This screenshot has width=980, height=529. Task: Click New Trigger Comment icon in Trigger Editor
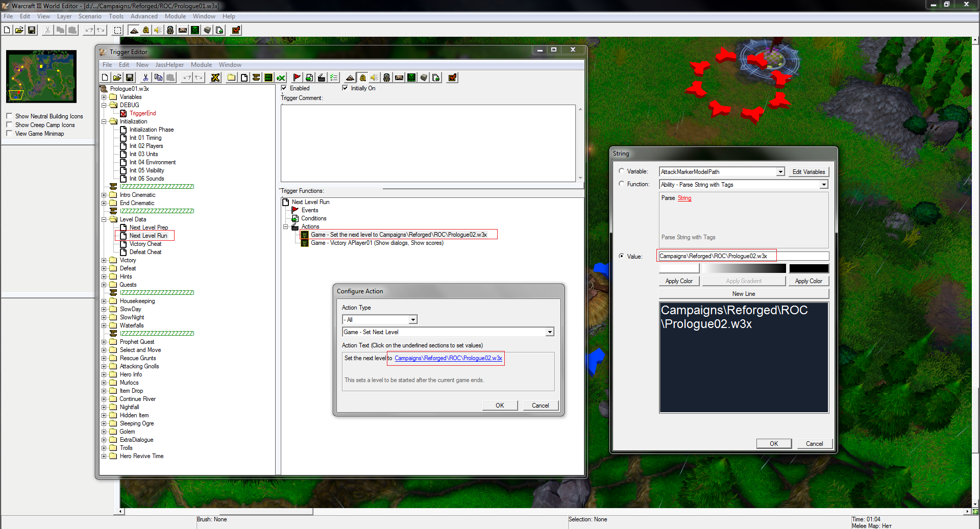256,78
